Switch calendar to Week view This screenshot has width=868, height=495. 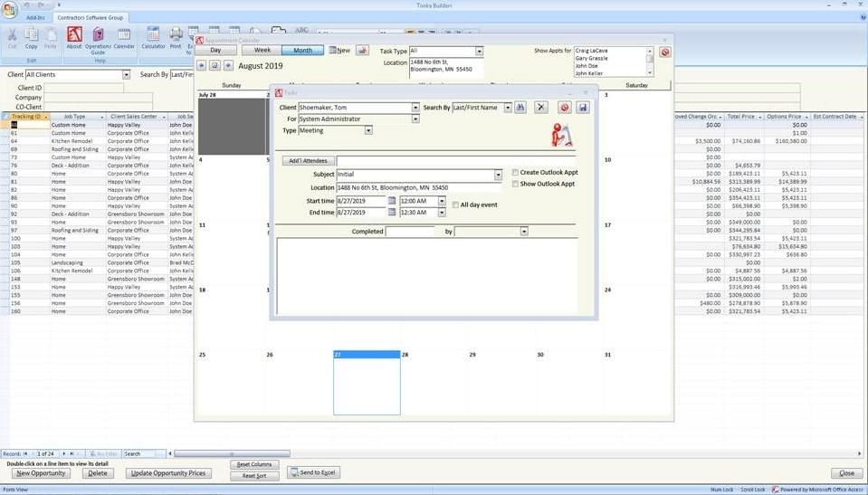(x=261, y=51)
